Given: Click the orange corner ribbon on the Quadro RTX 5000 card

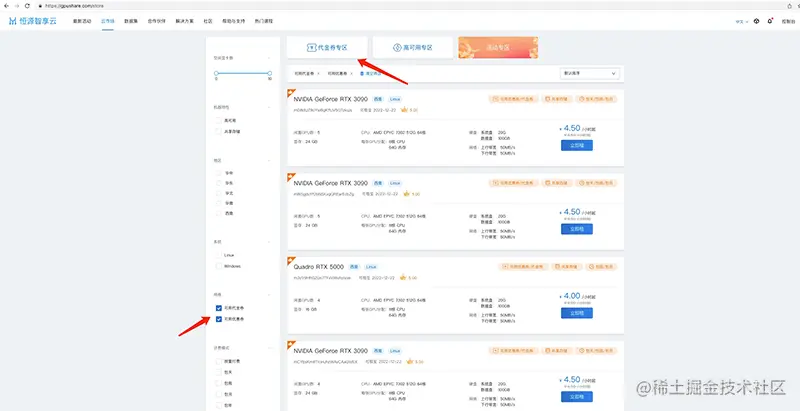Looking at the screenshot, I should 291,261.
